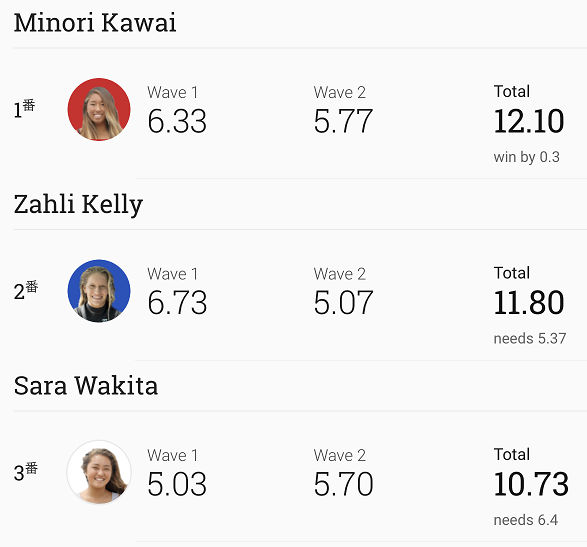Click the 'win by 0.3' label

(x=526, y=157)
